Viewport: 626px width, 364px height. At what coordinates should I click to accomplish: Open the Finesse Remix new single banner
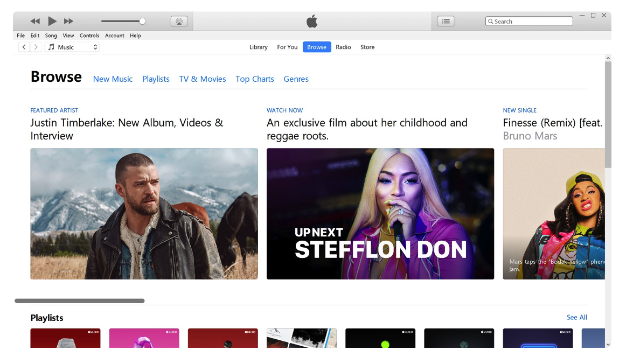click(x=554, y=214)
